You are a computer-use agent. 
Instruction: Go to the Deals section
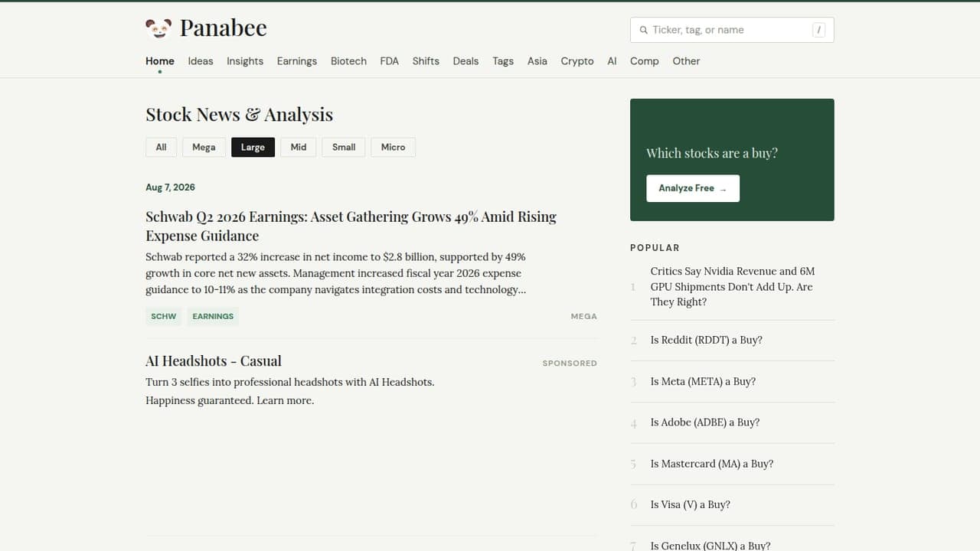click(465, 61)
